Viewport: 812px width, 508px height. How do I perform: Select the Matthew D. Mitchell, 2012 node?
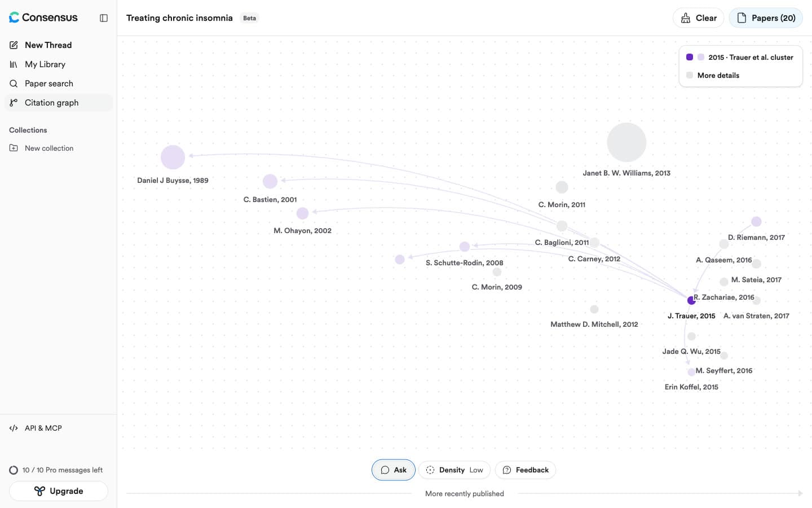[x=594, y=309]
